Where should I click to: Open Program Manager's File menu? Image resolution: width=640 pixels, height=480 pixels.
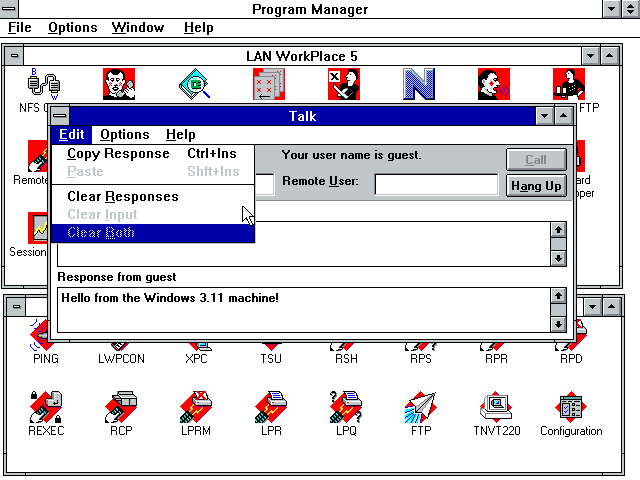point(20,28)
